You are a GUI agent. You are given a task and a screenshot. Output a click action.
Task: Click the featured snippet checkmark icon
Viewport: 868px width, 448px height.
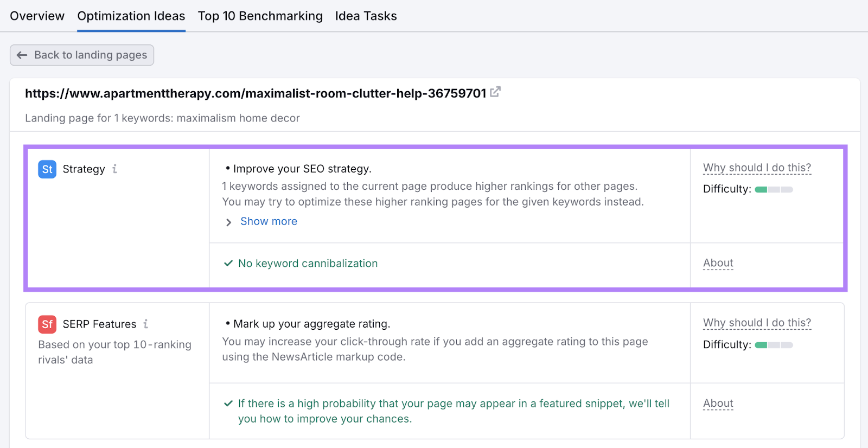(228, 404)
